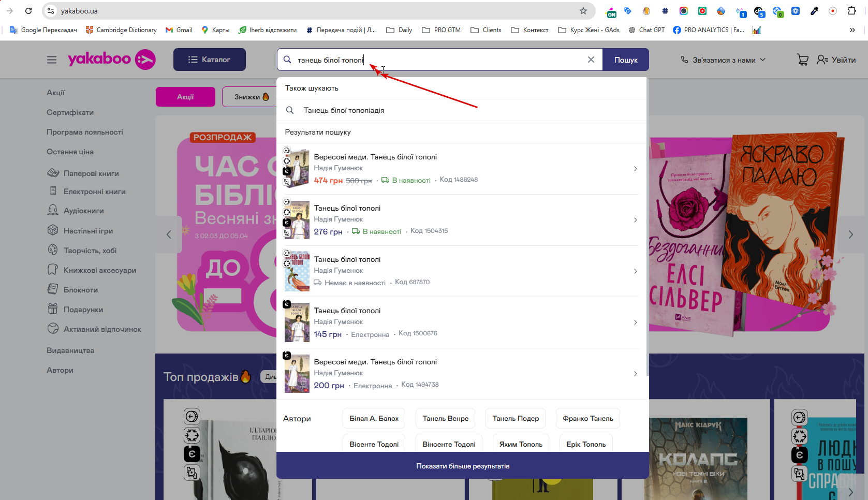Select author Ерік Тополь
Image resolution: width=868 pixels, height=500 pixels.
click(586, 444)
